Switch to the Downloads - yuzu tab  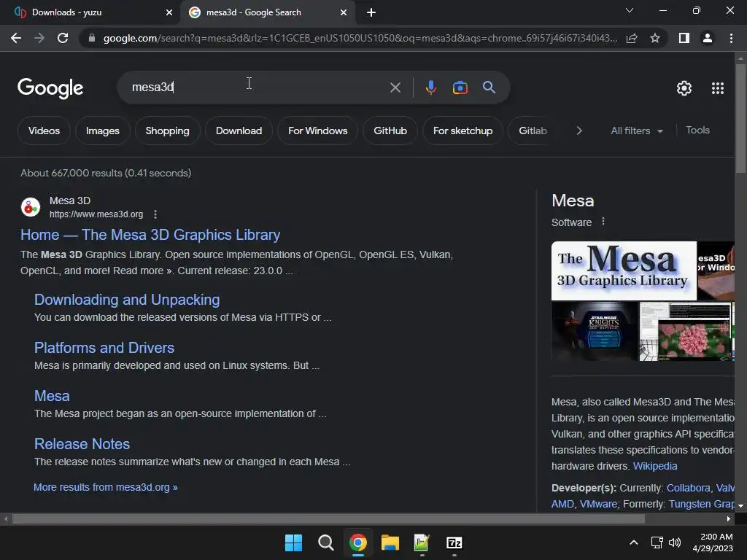pos(90,12)
